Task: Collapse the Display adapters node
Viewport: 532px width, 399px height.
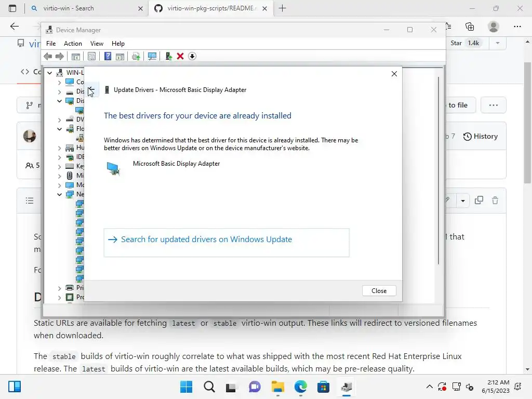Action: tap(59, 101)
